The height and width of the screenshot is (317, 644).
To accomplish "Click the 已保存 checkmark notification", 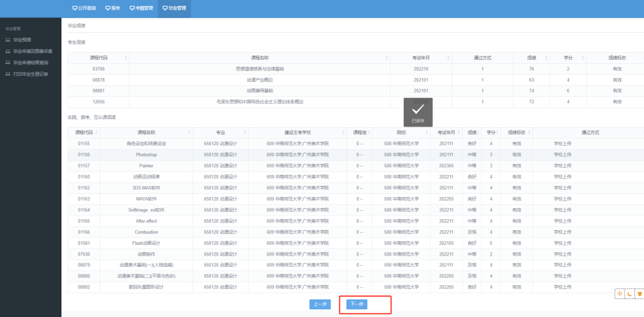I will (x=418, y=111).
